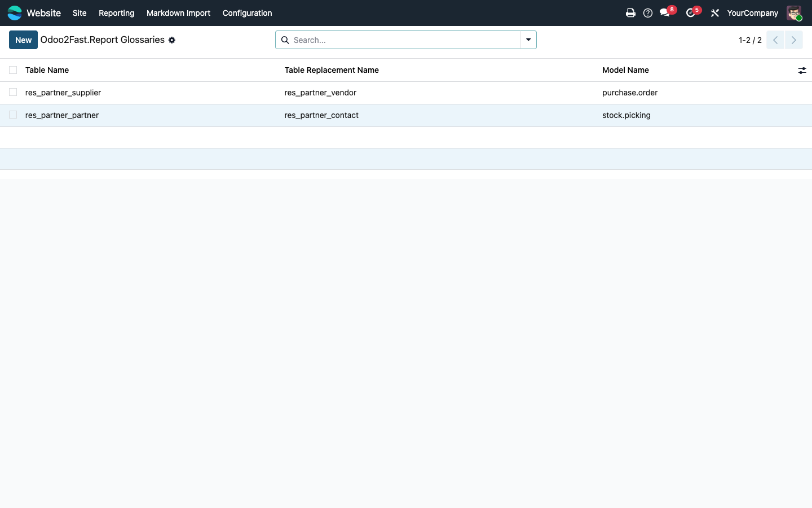
Task: Open the Reporting menu
Action: pos(116,13)
